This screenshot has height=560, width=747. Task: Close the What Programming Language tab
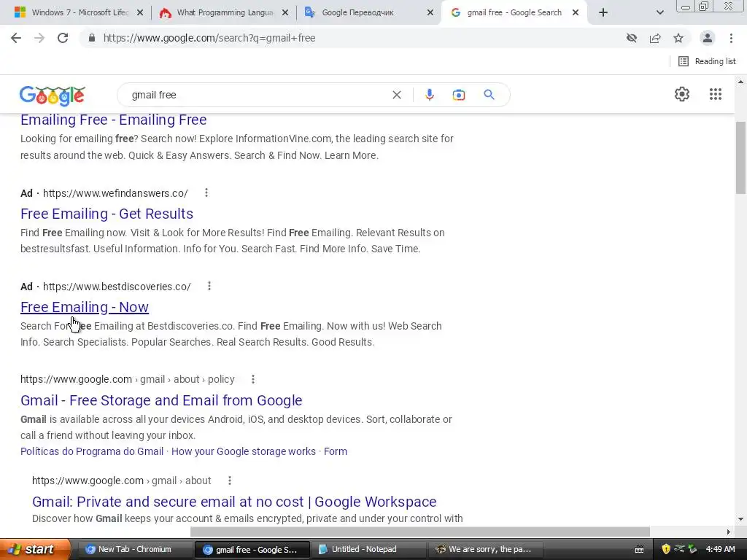point(285,13)
